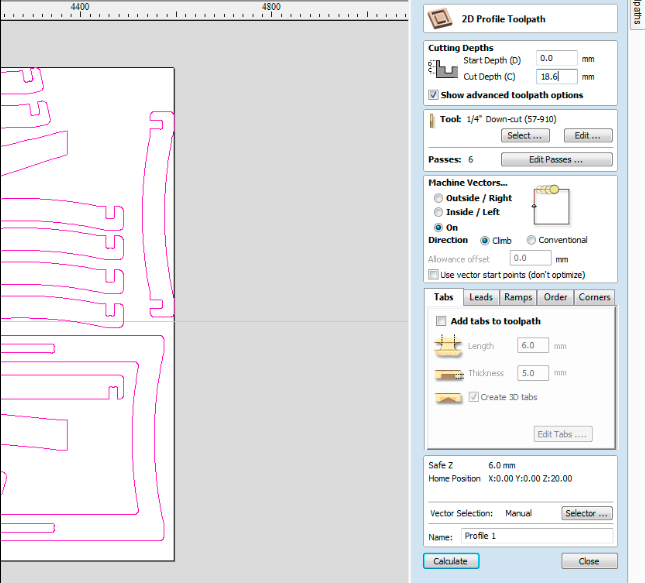The height and width of the screenshot is (583, 645).
Task: Click the Home Position value text
Action: tap(530, 479)
